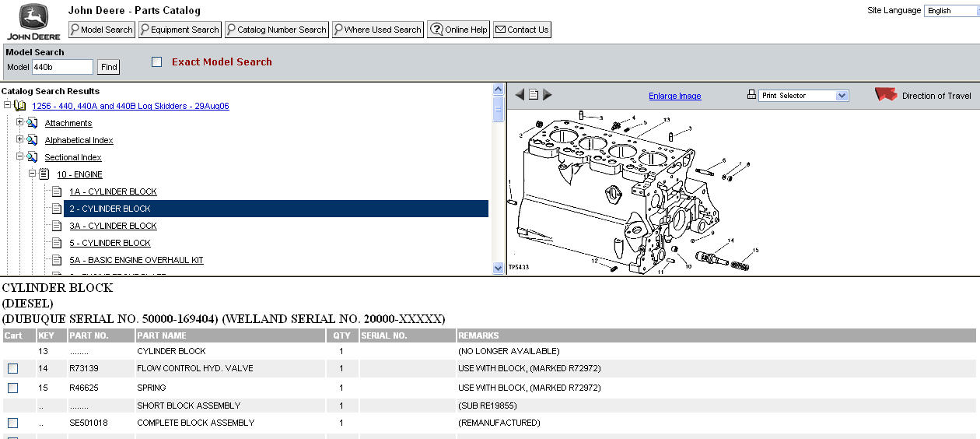Go to next image with right arrow
This screenshot has height=439, width=980.
548,95
